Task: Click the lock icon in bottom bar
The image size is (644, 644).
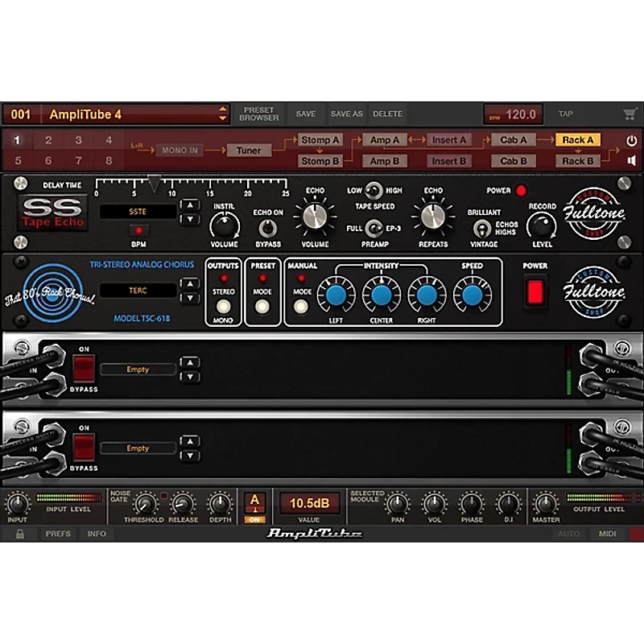Action: (x=20, y=534)
